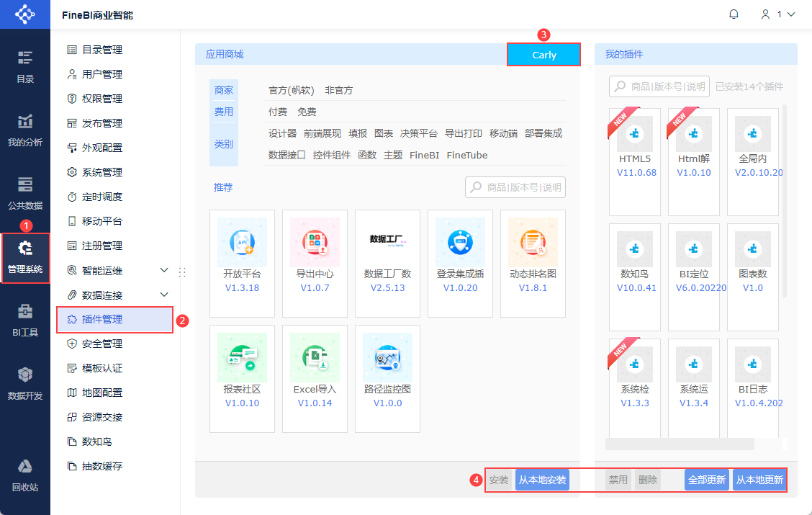This screenshot has width=812, height=515.
Task: Filter plugins by 付费
Action: coord(278,112)
